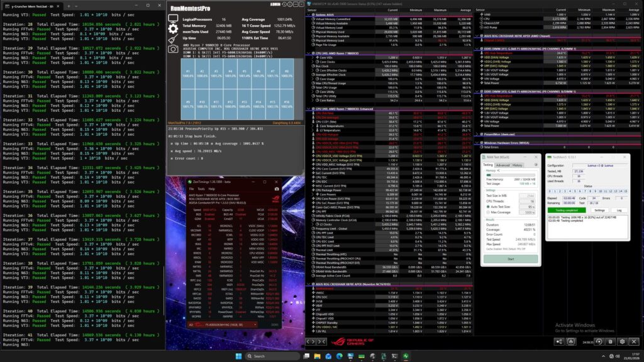Click the RAM Test Start button
This screenshot has width=644, height=362.
click(x=511, y=259)
